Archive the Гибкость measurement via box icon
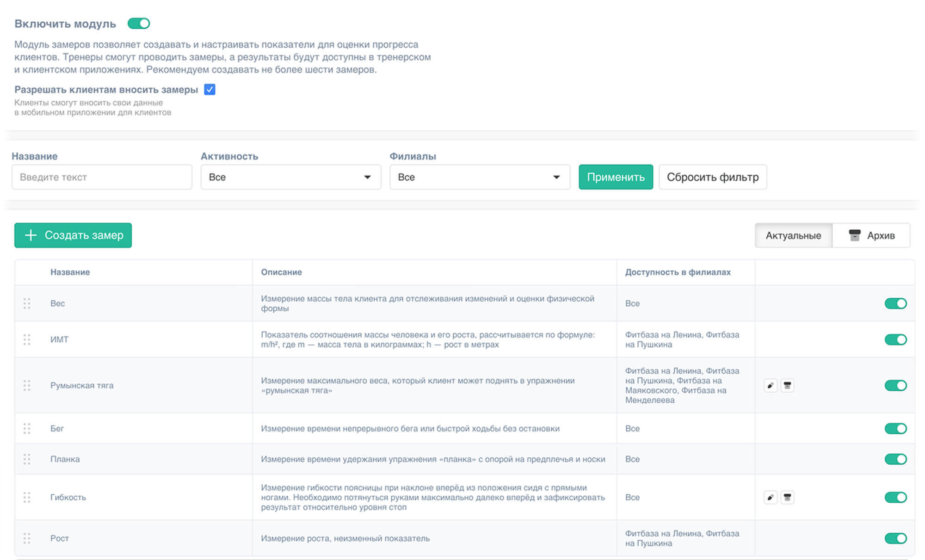This screenshot has width=925, height=560. click(x=787, y=497)
